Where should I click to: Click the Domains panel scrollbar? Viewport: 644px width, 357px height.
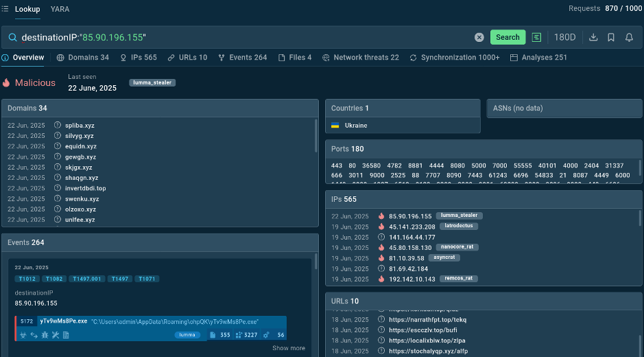(x=316, y=136)
